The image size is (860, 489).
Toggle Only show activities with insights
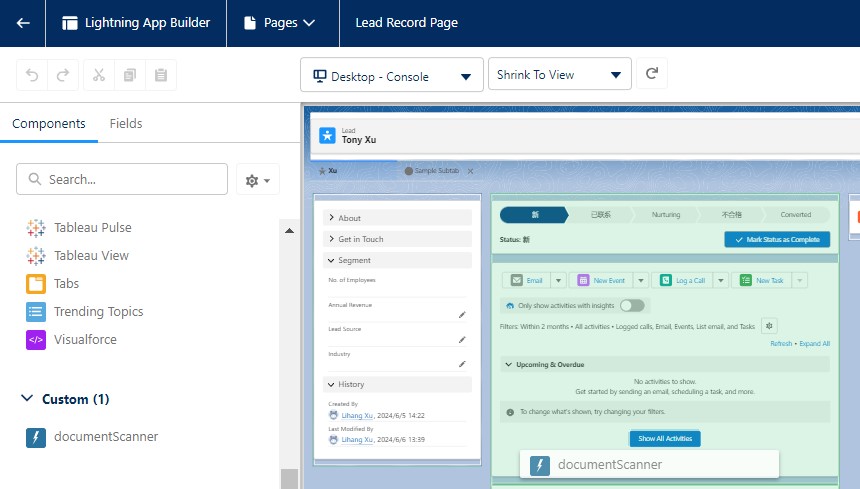632,305
